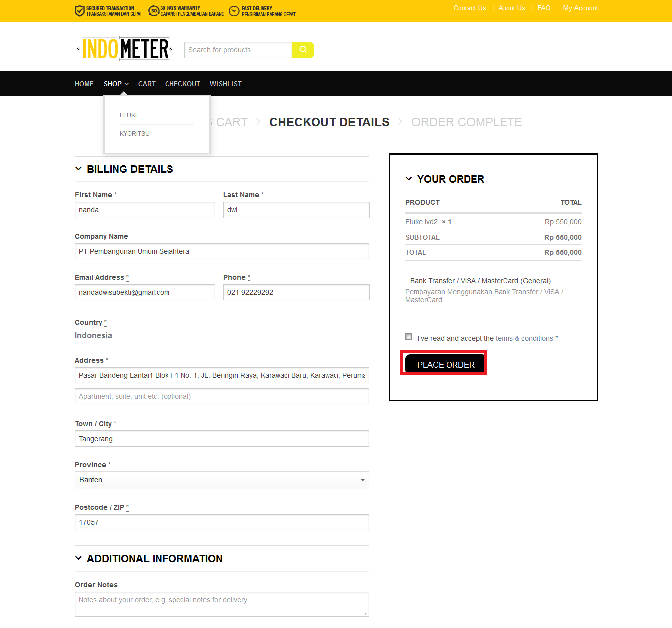672x628 pixels.
Task: Click the Order Notes text area
Action: tap(222, 604)
